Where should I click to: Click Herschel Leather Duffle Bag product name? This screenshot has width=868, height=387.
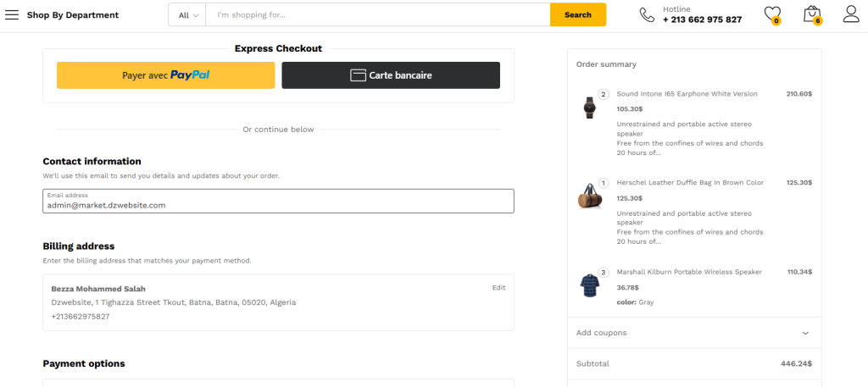tap(690, 183)
